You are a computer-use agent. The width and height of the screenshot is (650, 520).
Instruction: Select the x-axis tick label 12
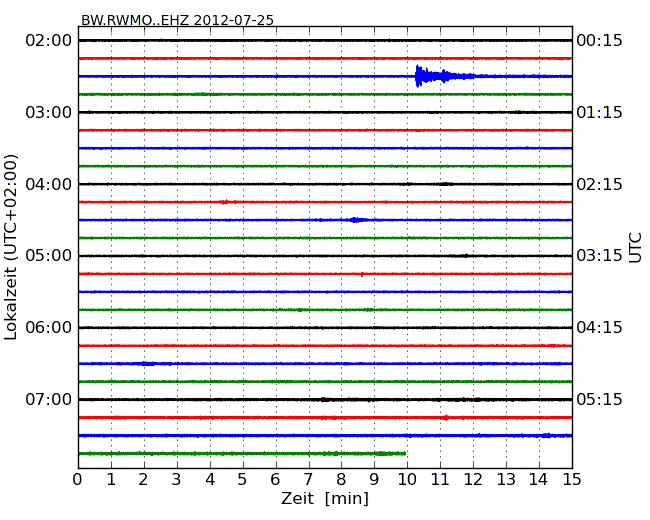pos(473,480)
